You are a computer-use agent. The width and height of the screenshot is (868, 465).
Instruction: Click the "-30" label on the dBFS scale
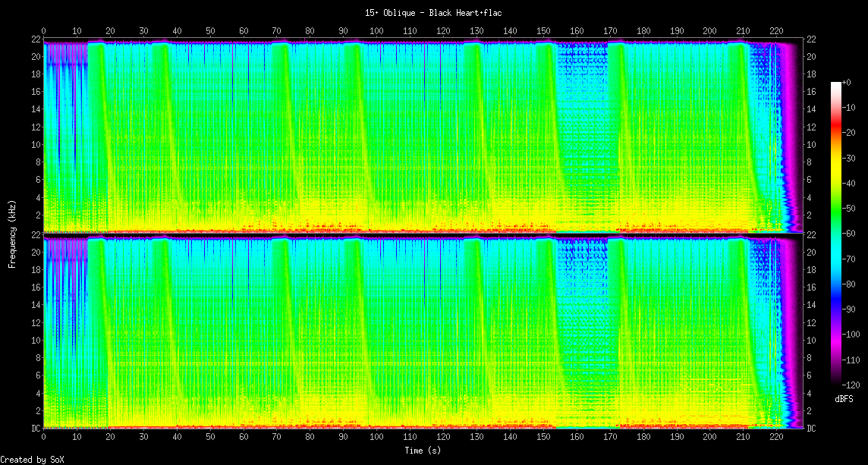(851, 159)
